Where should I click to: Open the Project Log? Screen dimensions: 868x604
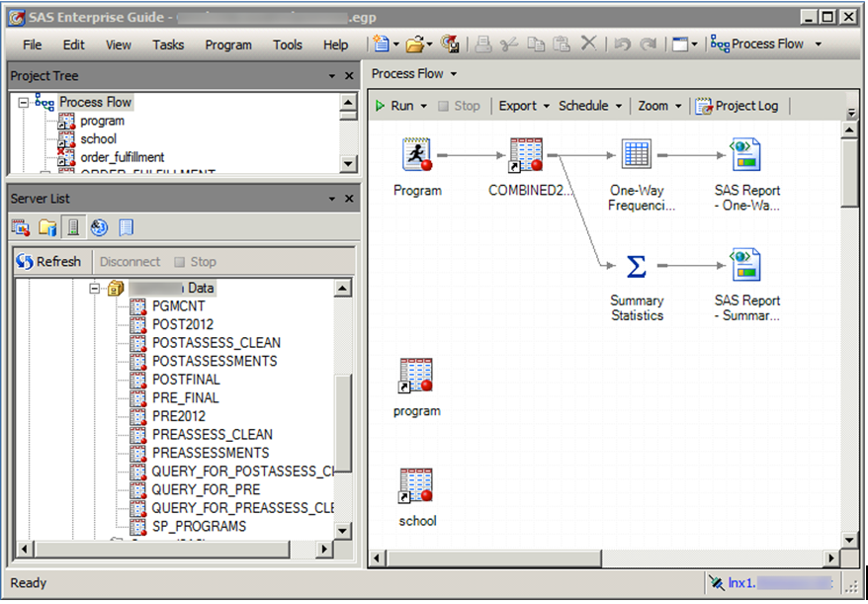[737, 106]
